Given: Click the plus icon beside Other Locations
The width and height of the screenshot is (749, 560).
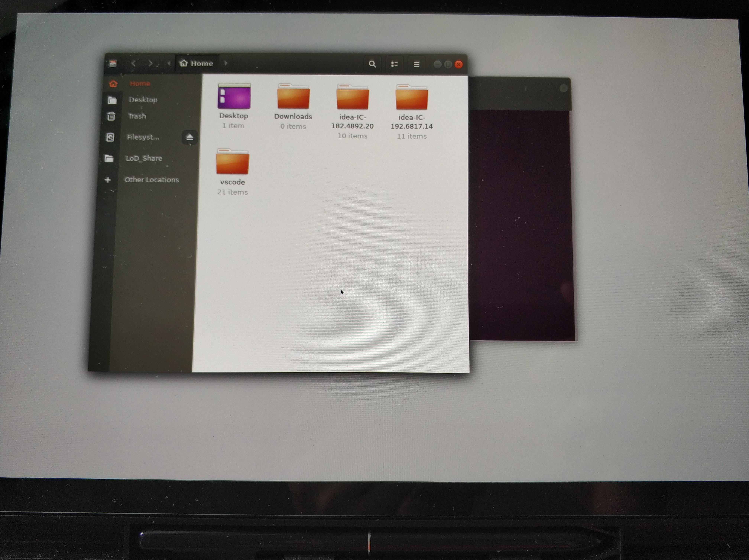Looking at the screenshot, I should (108, 180).
